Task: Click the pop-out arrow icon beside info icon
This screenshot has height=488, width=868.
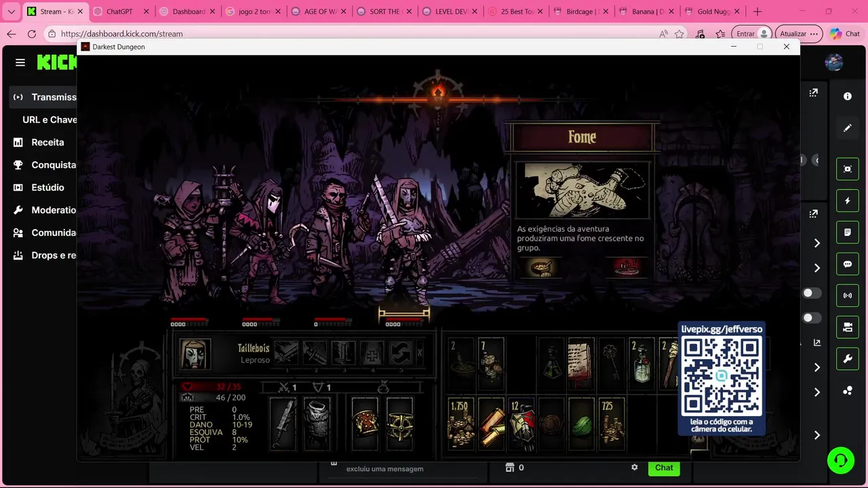Action: [x=813, y=93]
